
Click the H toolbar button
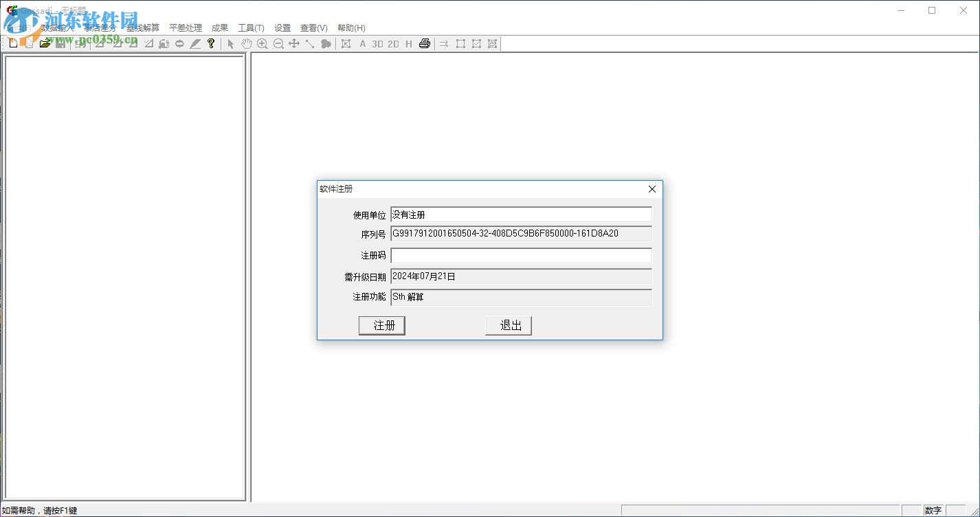point(409,43)
